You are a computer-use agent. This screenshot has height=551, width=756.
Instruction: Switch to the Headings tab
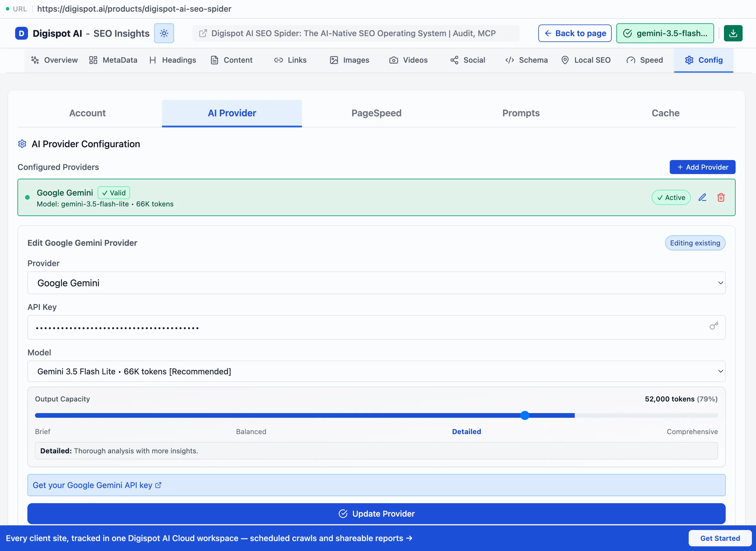(173, 60)
